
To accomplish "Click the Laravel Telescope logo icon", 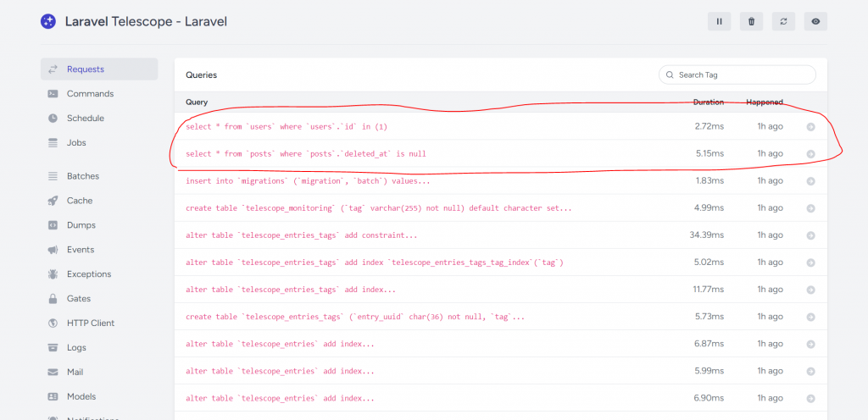I will pyautogui.click(x=48, y=21).
